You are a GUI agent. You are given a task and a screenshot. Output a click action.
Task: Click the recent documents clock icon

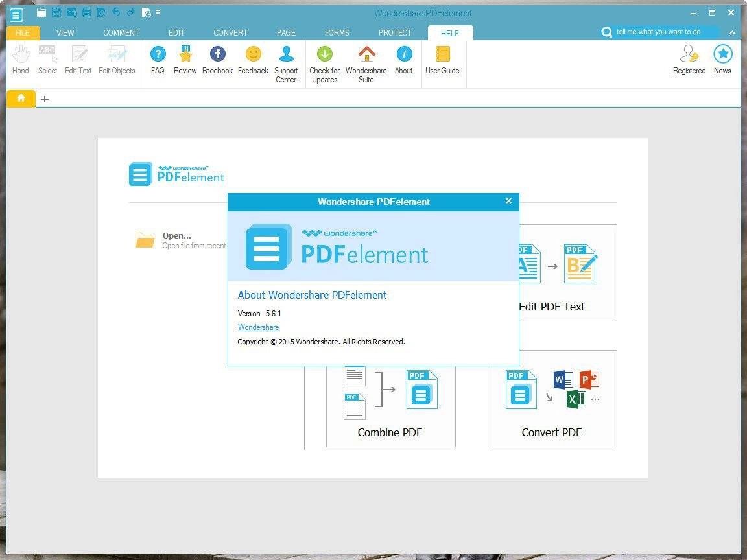point(147,13)
